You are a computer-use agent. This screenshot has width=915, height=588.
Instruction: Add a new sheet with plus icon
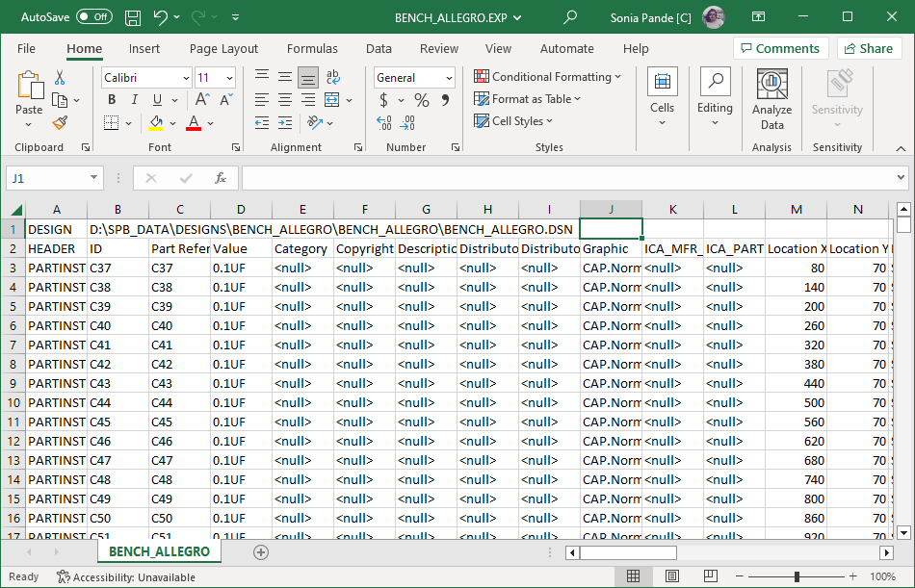261,552
